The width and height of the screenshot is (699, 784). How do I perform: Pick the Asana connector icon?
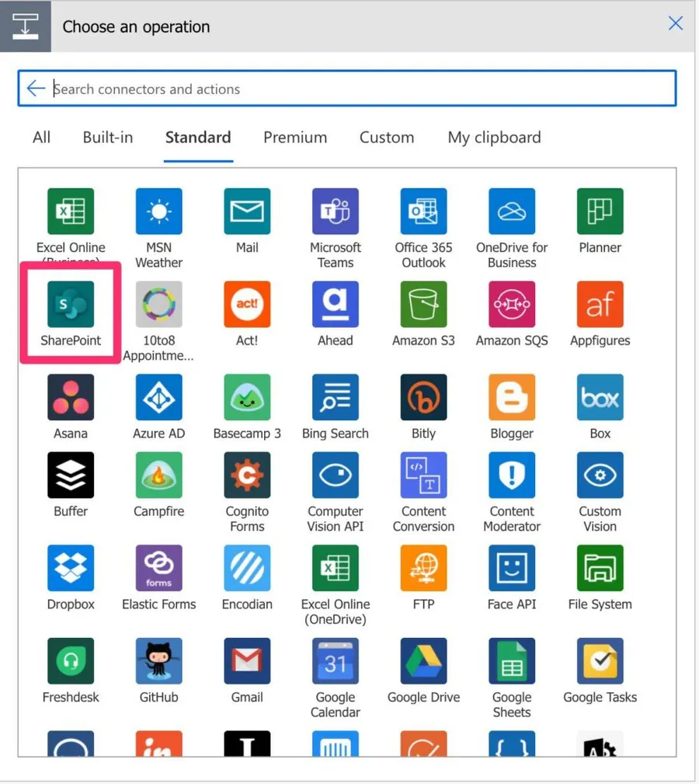pos(71,398)
